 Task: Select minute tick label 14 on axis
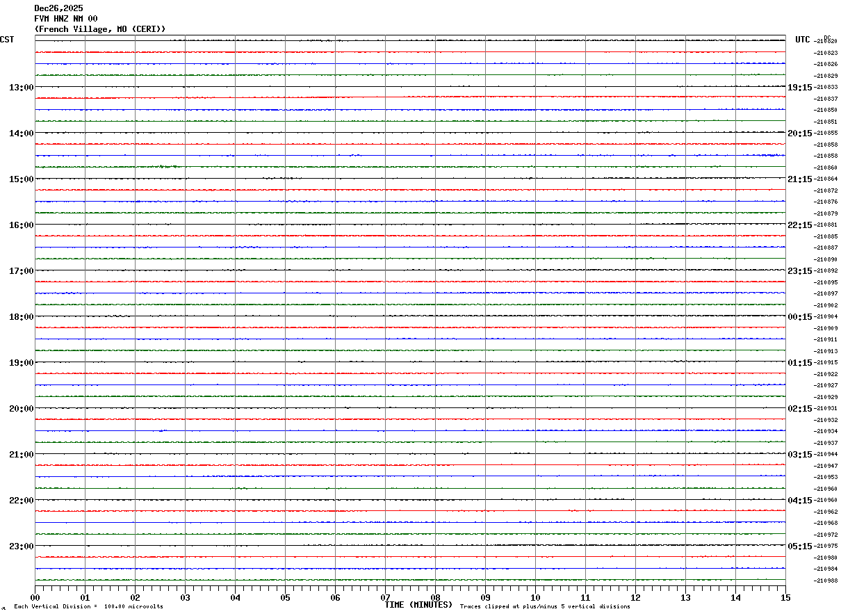(x=735, y=597)
